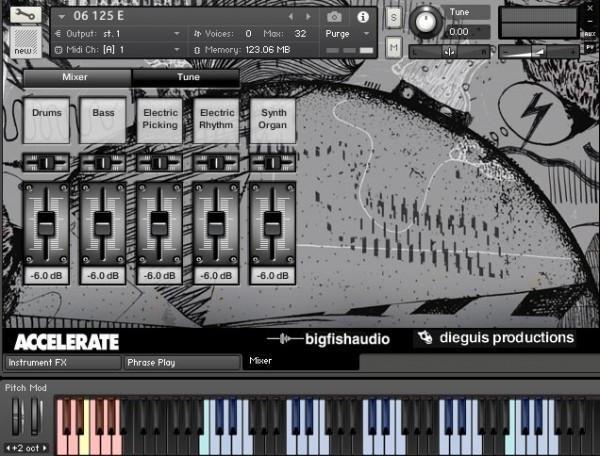
Task: Click the Synth Organ -6.0 dB value
Action: 273,276
